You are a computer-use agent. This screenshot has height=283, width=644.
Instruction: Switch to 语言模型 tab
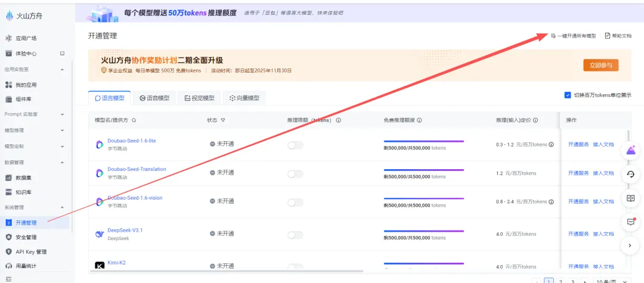point(109,98)
